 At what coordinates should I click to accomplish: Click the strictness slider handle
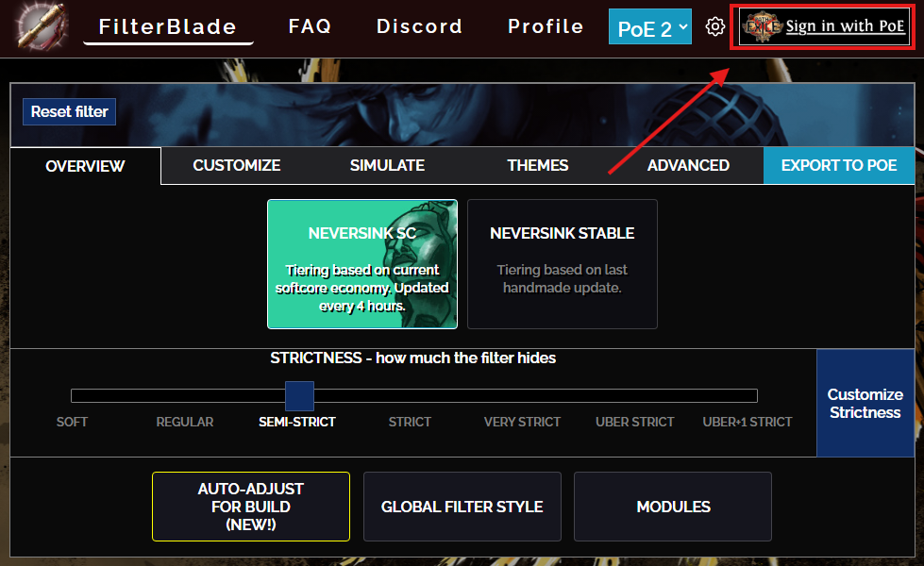pos(299,396)
